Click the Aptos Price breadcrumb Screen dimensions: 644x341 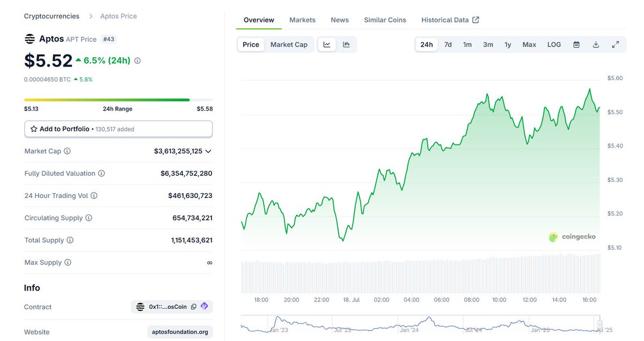tap(119, 16)
